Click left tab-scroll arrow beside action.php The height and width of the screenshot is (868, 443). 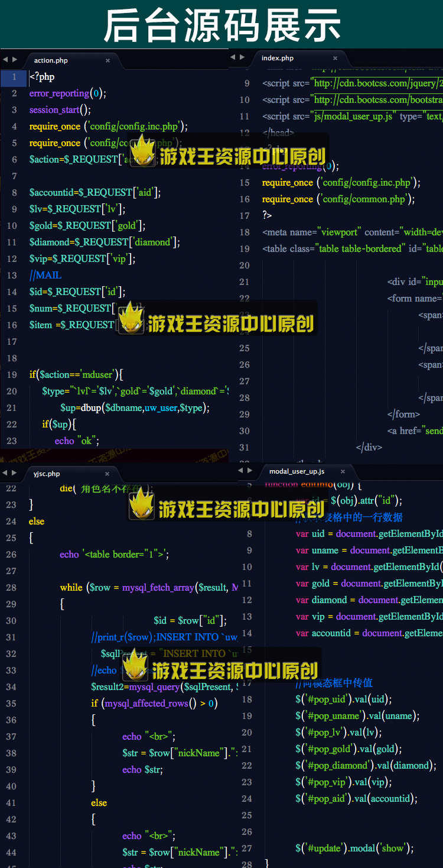click(x=5, y=60)
